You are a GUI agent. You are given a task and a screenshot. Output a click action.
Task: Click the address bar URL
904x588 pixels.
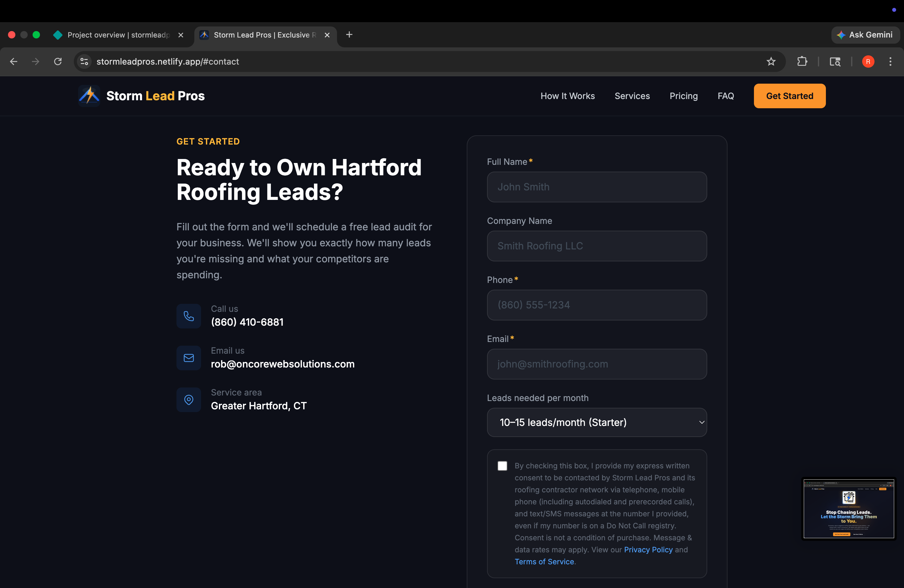168,62
